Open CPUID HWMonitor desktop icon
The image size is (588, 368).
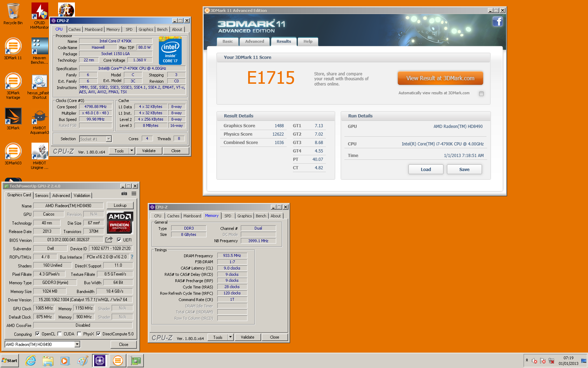(x=40, y=16)
